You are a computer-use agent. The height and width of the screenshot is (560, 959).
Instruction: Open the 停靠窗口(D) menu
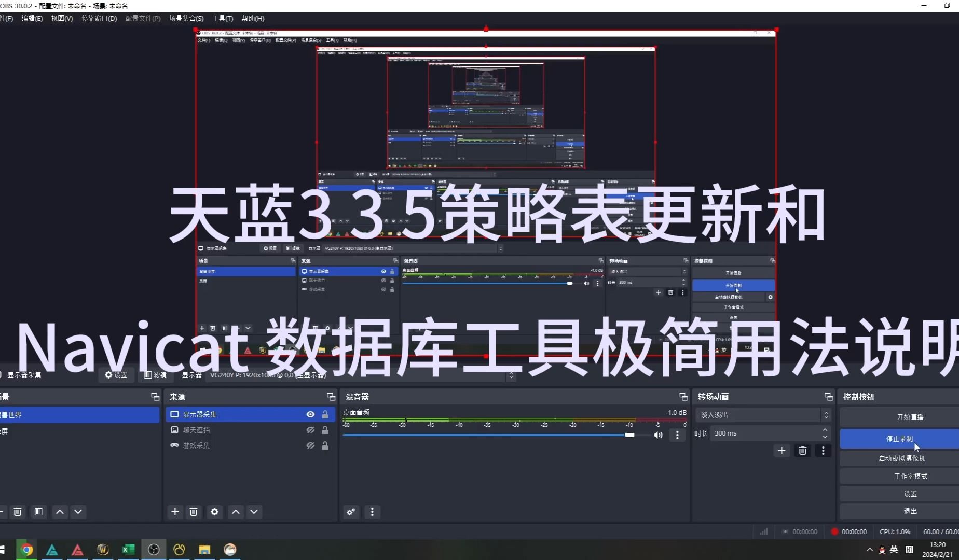click(x=99, y=18)
